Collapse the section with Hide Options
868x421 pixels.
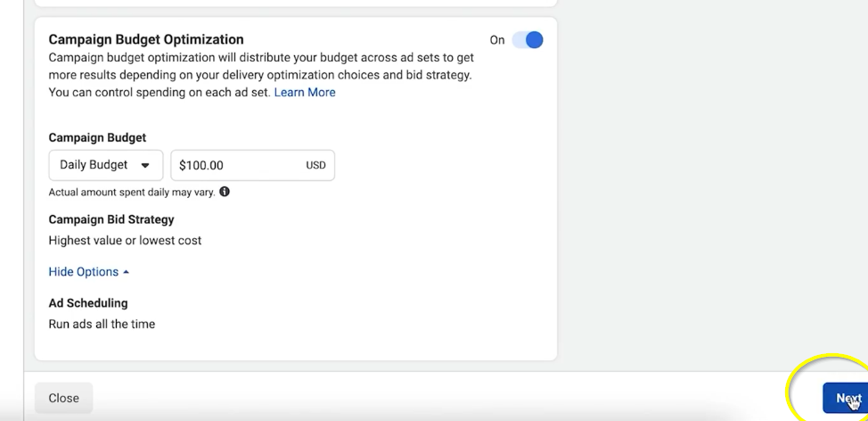coord(83,272)
